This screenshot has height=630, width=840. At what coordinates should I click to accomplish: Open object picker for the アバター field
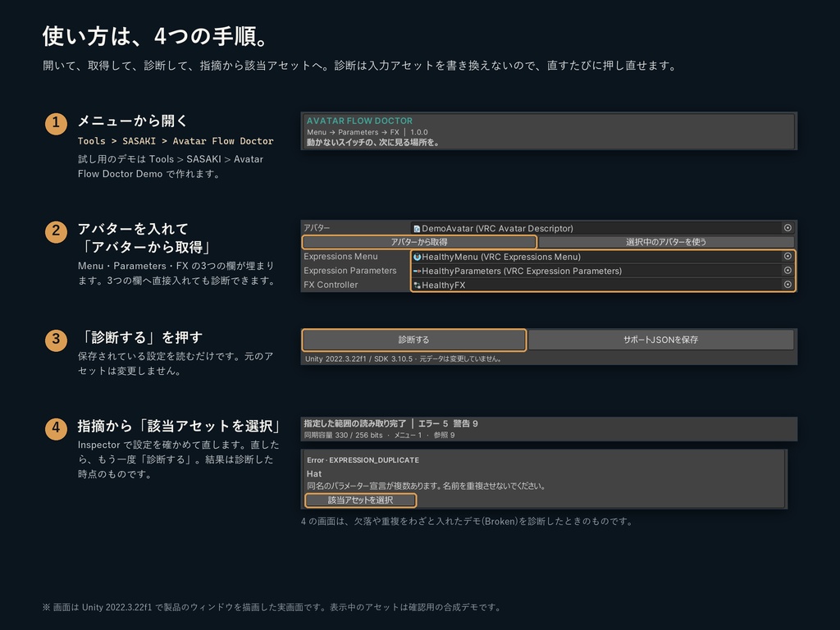(x=787, y=228)
